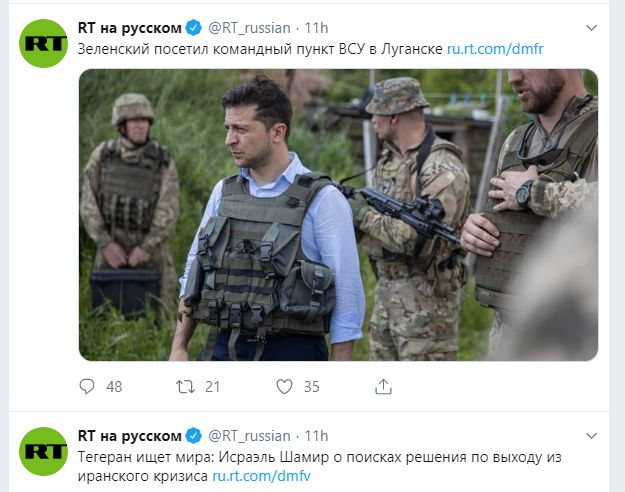This screenshot has width=625, height=492.
Task: Click the 11h timestamp on first tweet
Action: coord(316,28)
